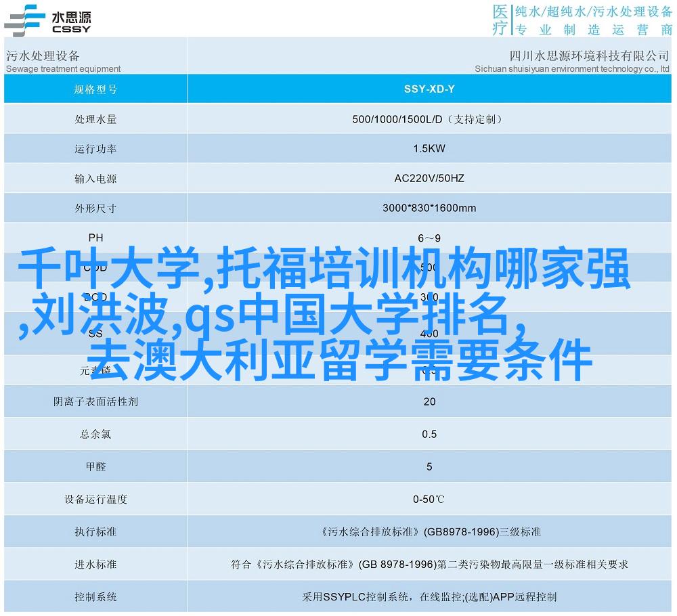Screen dimensions: 677x616
Task: Select the '运行功率' row label
Action: (95, 149)
